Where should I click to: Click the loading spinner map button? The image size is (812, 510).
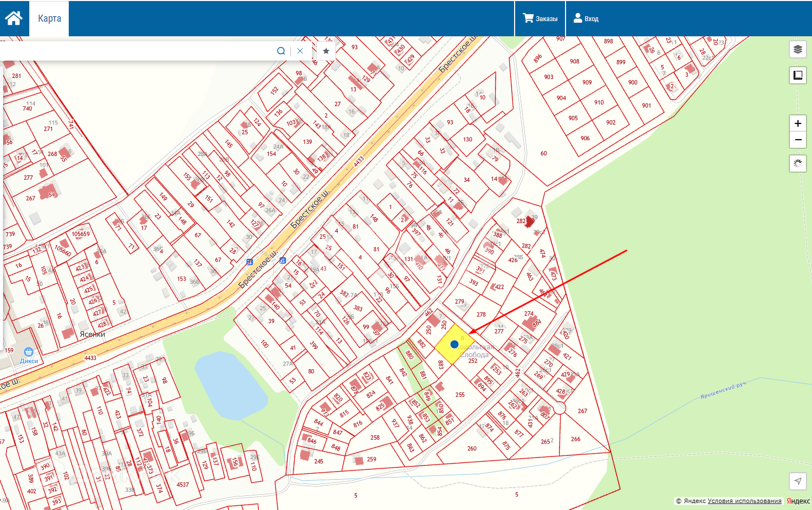798,164
